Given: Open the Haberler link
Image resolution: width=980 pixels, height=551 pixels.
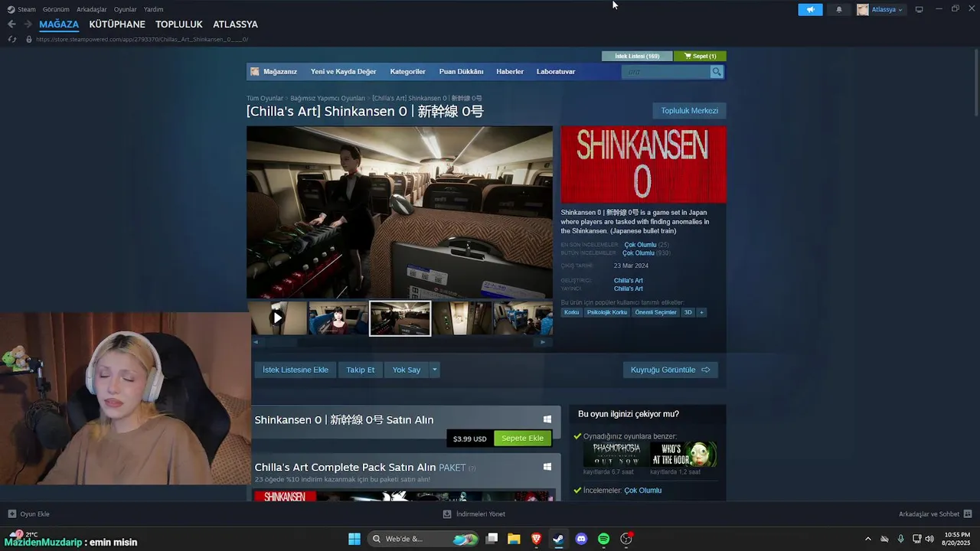Looking at the screenshot, I should click(x=510, y=71).
